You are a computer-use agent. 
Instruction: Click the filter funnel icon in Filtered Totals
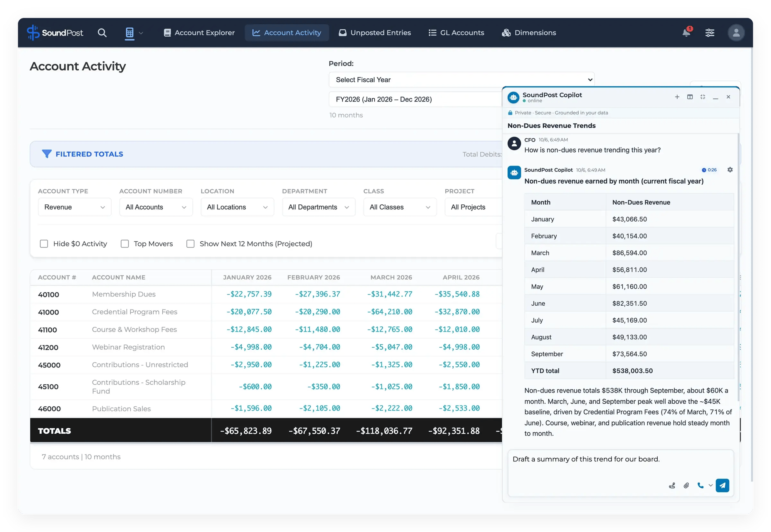coord(47,154)
